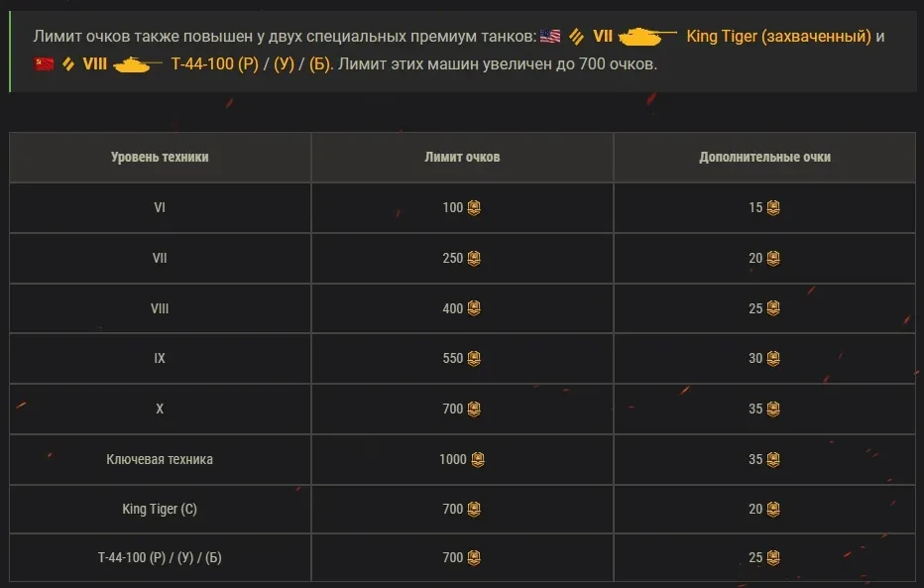Click the points badge icon next to 100
The height and width of the screenshot is (588, 924).
(474, 208)
